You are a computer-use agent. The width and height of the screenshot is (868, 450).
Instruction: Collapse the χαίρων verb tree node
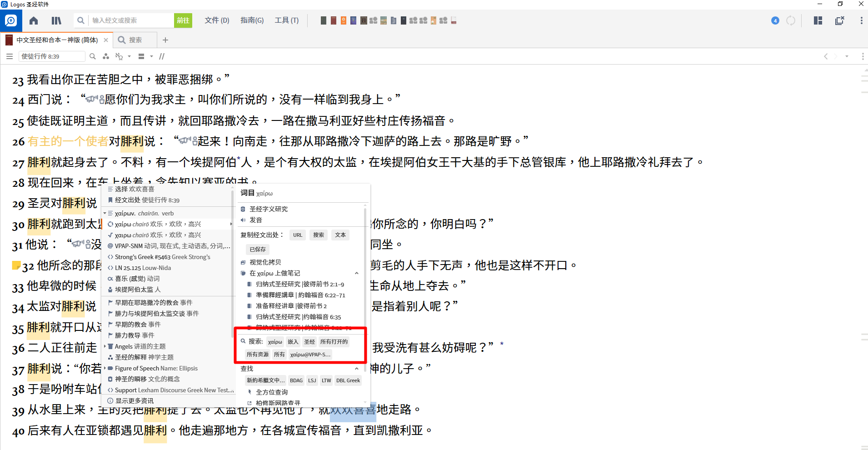[x=105, y=213]
